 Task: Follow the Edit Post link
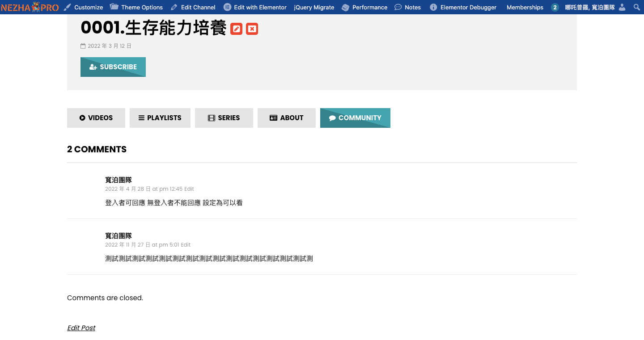click(81, 328)
